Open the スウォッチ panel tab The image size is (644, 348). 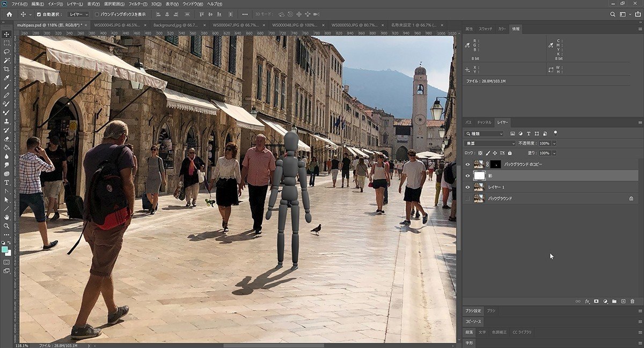485,29
